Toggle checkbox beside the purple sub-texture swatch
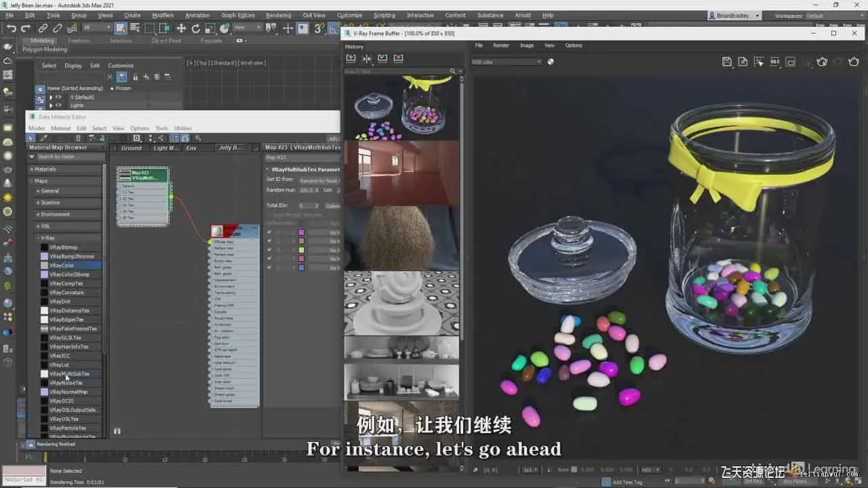The image size is (868, 488). click(269, 232)
